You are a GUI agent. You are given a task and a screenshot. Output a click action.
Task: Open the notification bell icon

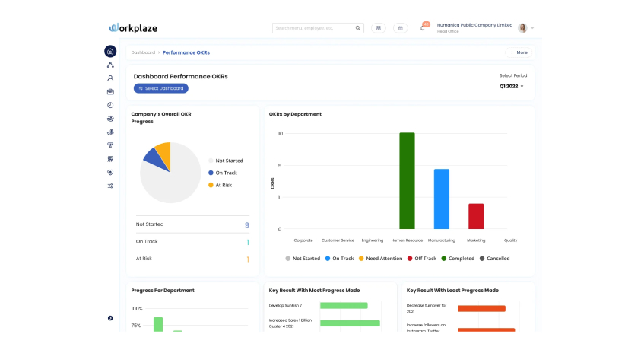[x=423, y=28]
